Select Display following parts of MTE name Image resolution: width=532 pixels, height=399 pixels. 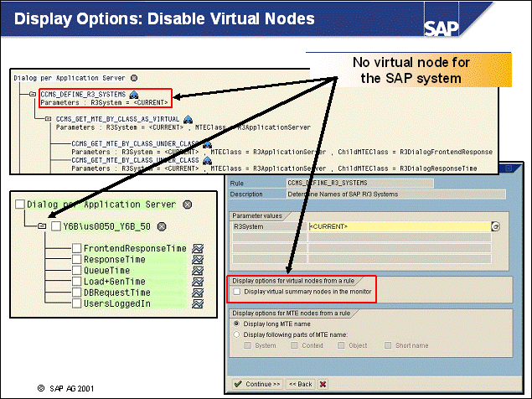point(236,334)
